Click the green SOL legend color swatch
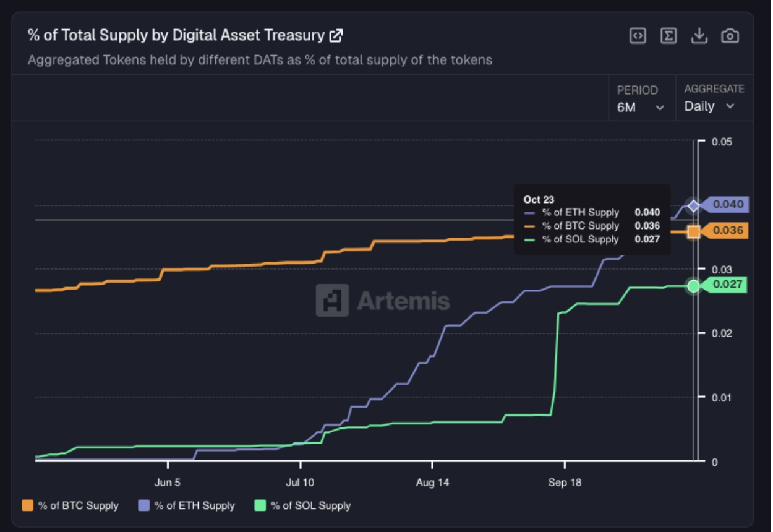The image size is (773, 532). [260, 505]
